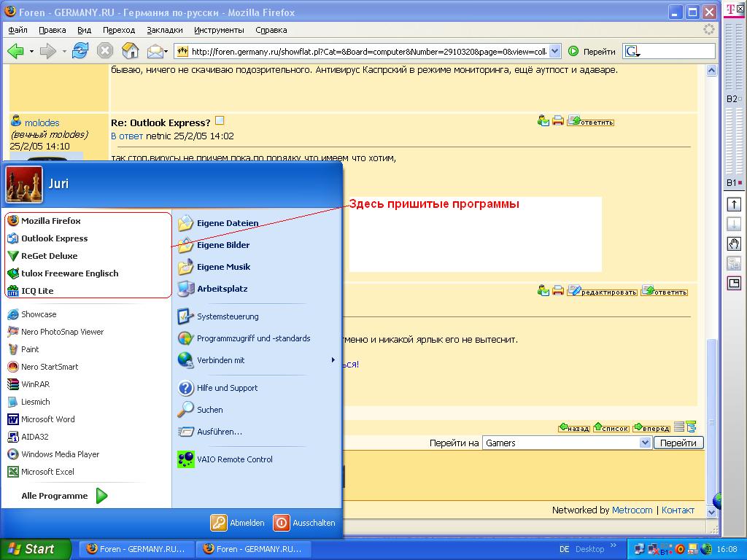Click the Metrocom link in footer

(632, 510)
